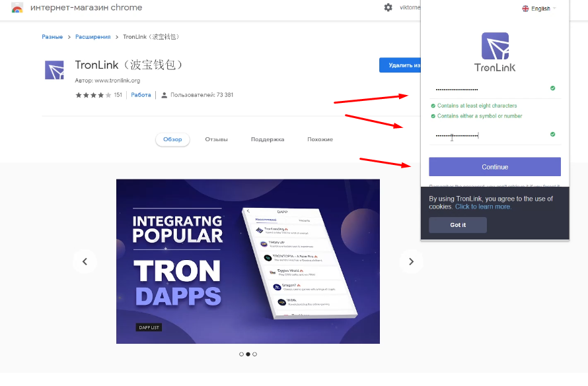Open Chrome Web Store settings gear
The height and width of the screenshot is (386, 588).
pyautogui.click(x=388, y=7)
